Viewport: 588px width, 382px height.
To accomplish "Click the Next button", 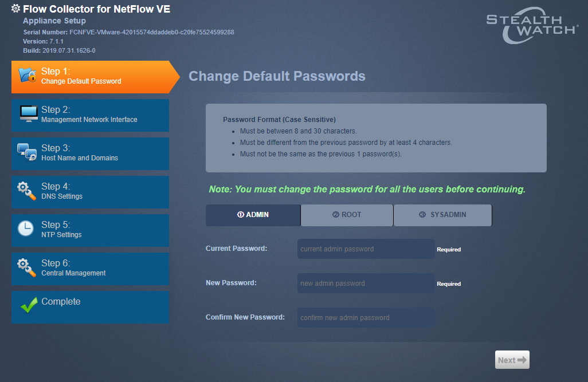I will [512, 360].
